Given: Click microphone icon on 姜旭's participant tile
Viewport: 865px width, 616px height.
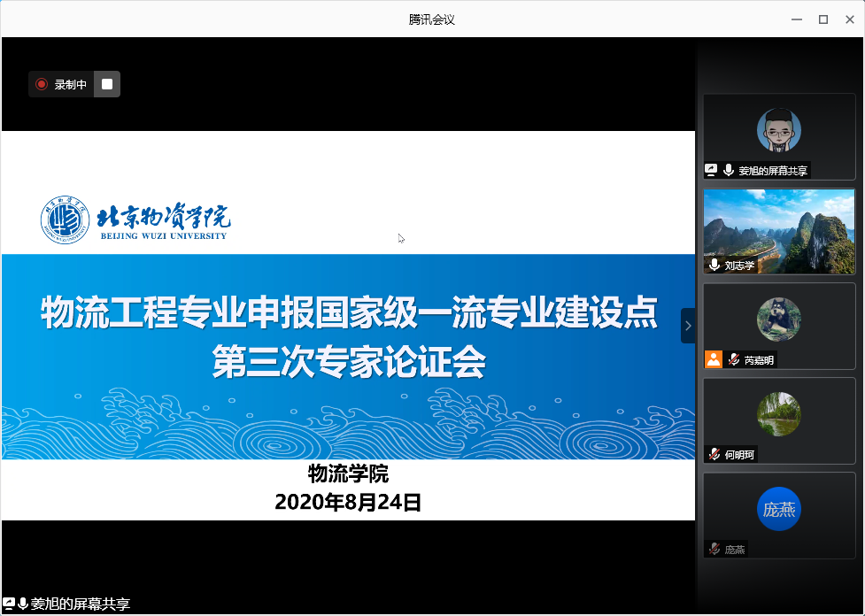Looking at the screenshot, I should click(729, 170).
